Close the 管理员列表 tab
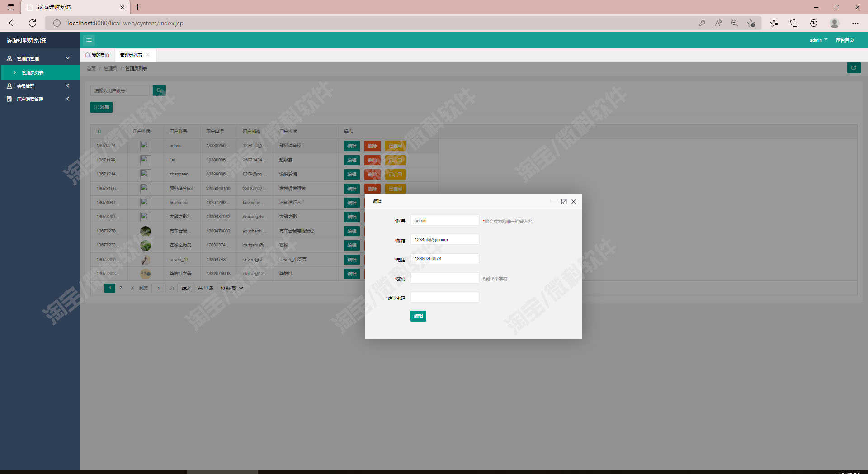 pos(148,55)
